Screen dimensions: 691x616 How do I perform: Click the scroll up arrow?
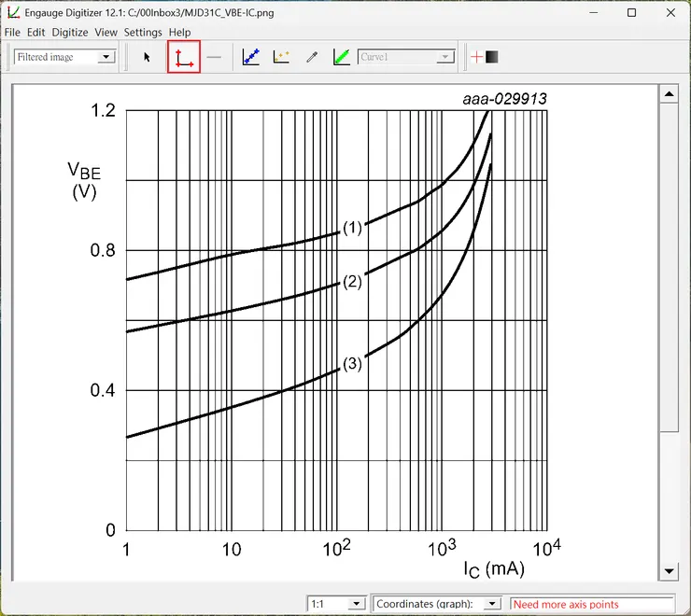(x=669, y=94)
